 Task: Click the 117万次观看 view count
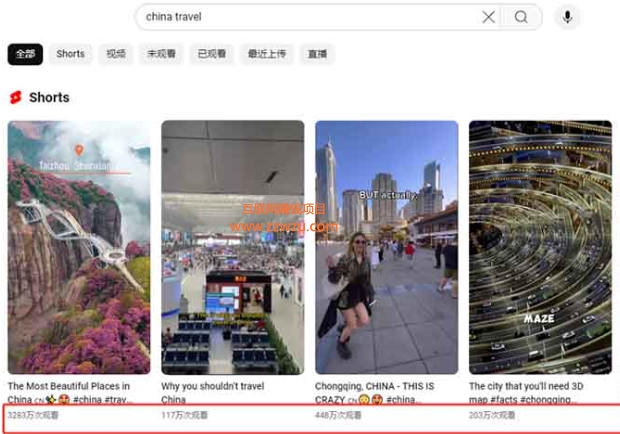coord(185,415)
